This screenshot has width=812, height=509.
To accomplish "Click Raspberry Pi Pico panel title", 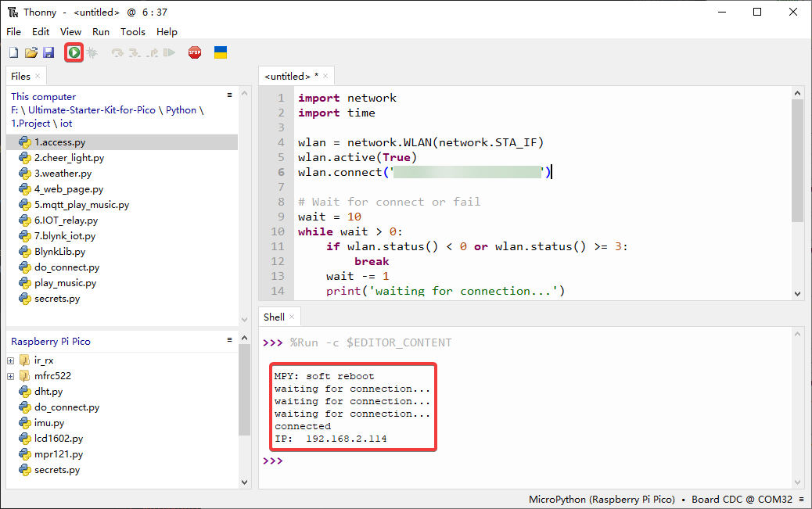I will pyautogui.click(x=51, y=342).
